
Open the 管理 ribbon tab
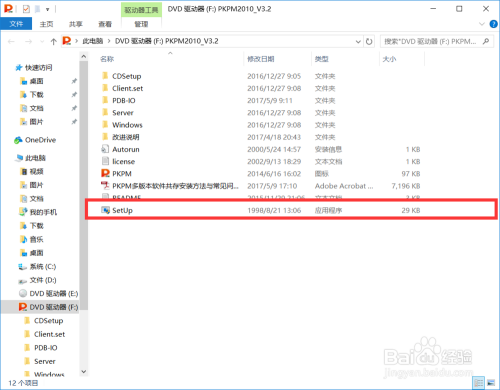[x=141, y=24]
